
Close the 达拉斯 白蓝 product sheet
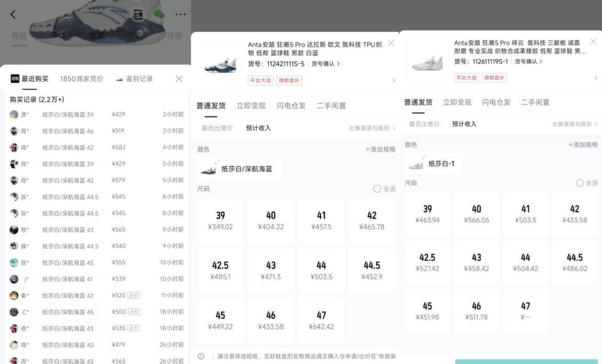coord(391,43)
